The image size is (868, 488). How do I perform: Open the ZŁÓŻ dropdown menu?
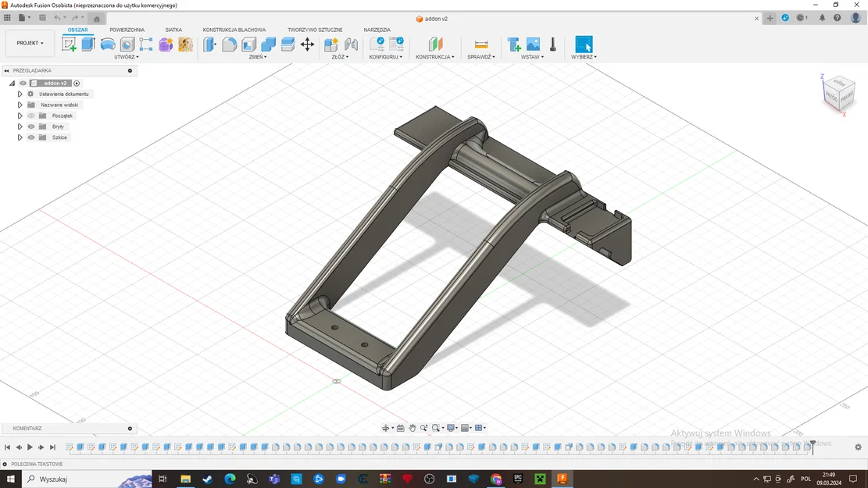(x=340, y=57)
